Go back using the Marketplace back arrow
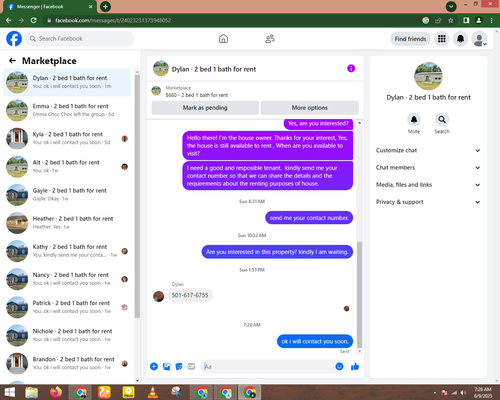Viewport: 500px width, 400px height. pyautogui.click(x=12, y=61)
